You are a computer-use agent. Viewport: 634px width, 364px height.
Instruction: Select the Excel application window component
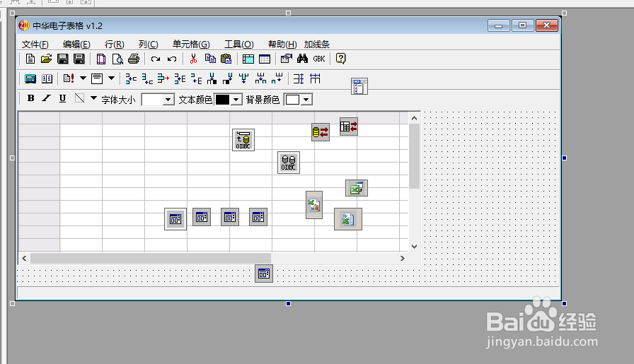[x=357, y=188]
